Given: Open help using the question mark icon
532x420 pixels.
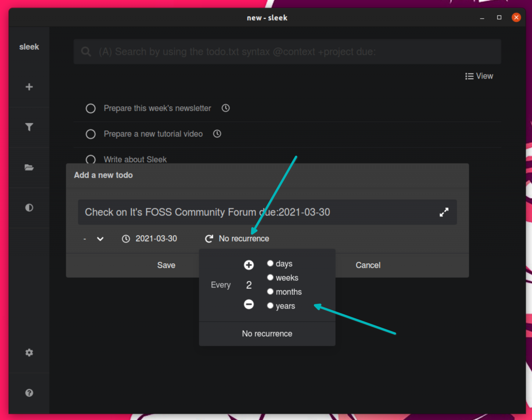Looking at the screenshot, I should pyautogui.click(x=29, y=393).
